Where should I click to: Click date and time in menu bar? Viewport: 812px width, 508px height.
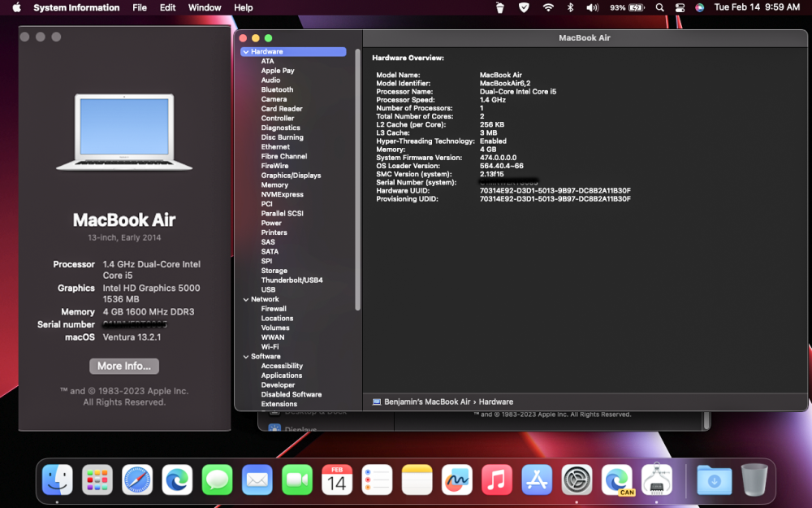click(x=757, y=7)
